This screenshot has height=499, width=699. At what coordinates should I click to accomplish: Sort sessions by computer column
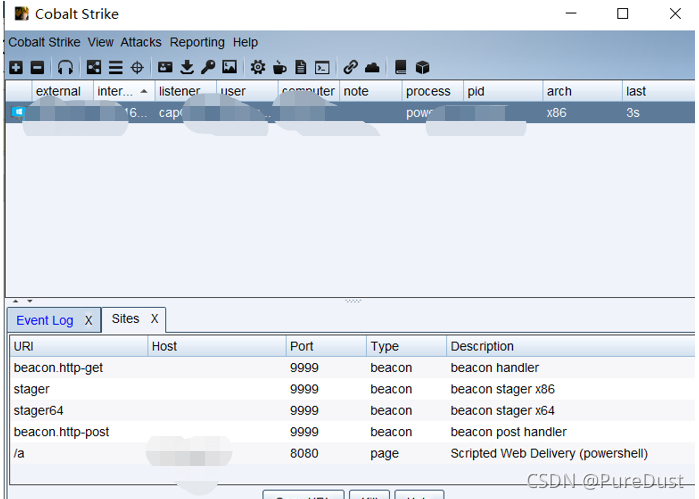click(309, 91)
